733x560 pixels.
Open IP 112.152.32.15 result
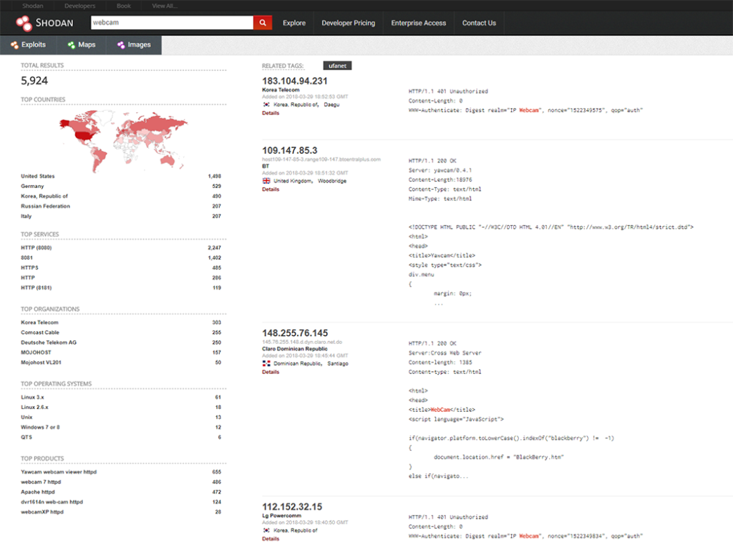(x=292, y=507)
